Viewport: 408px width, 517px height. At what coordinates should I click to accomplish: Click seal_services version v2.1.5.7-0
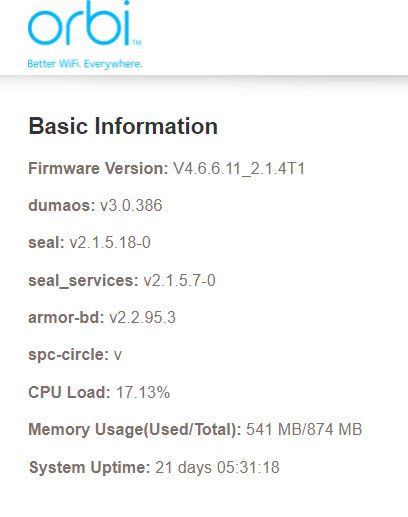click(x=179, y=280)
